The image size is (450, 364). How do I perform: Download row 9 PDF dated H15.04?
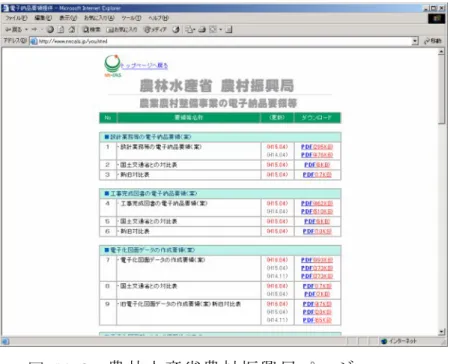(x=317, y=312)
